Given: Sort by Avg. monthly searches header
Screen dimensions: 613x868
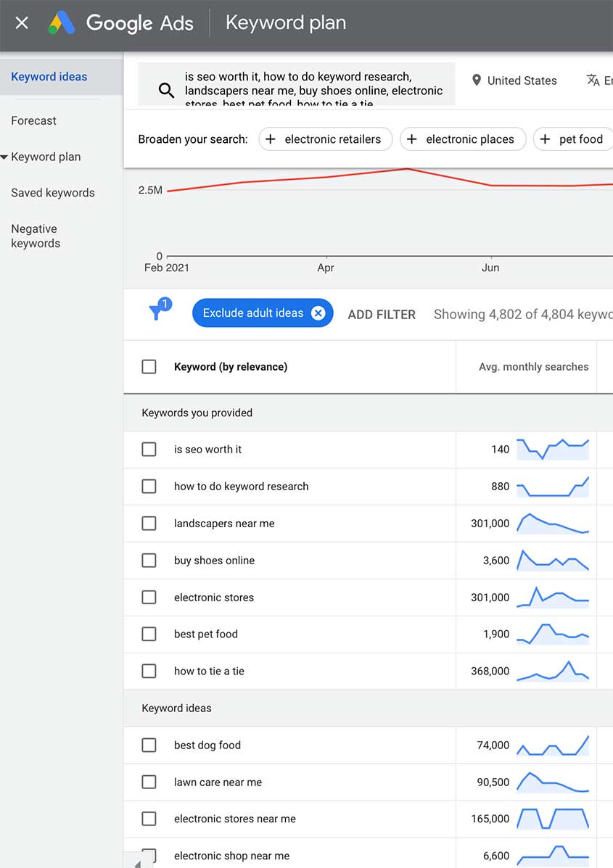Looking at the screenshot, I should [x=533, y=366].
